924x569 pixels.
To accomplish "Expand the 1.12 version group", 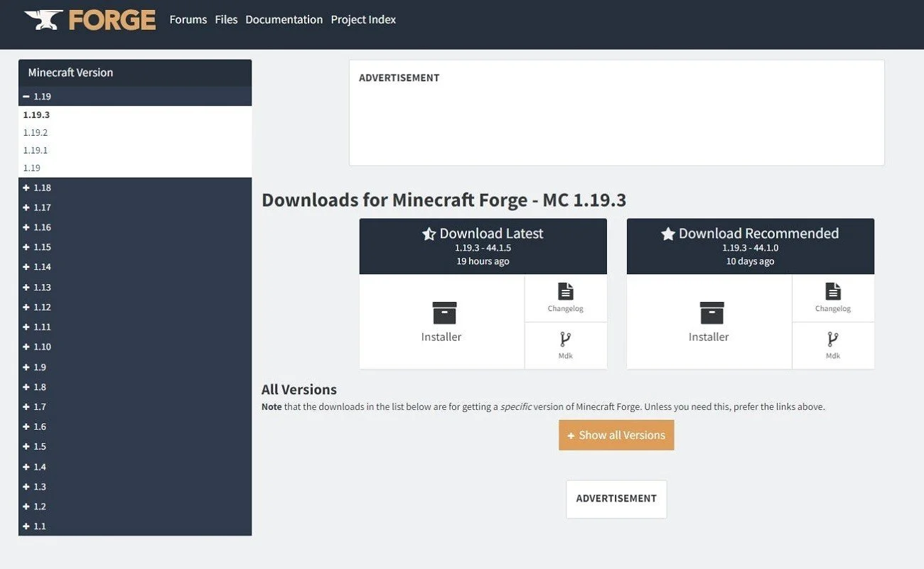I will coord(135,307).
